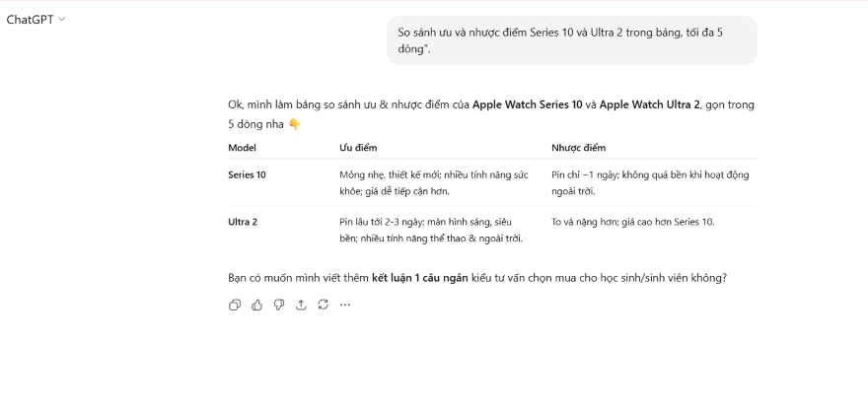Screen dimensions: 868x410
Task: Select the 'Series 10' row label
Action: 247,174
